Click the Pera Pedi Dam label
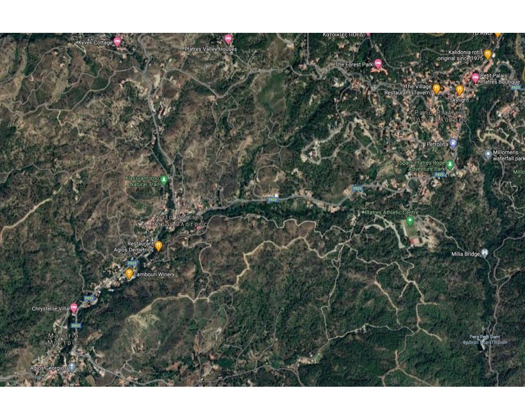The image size is (525, 420). [484, 339]
